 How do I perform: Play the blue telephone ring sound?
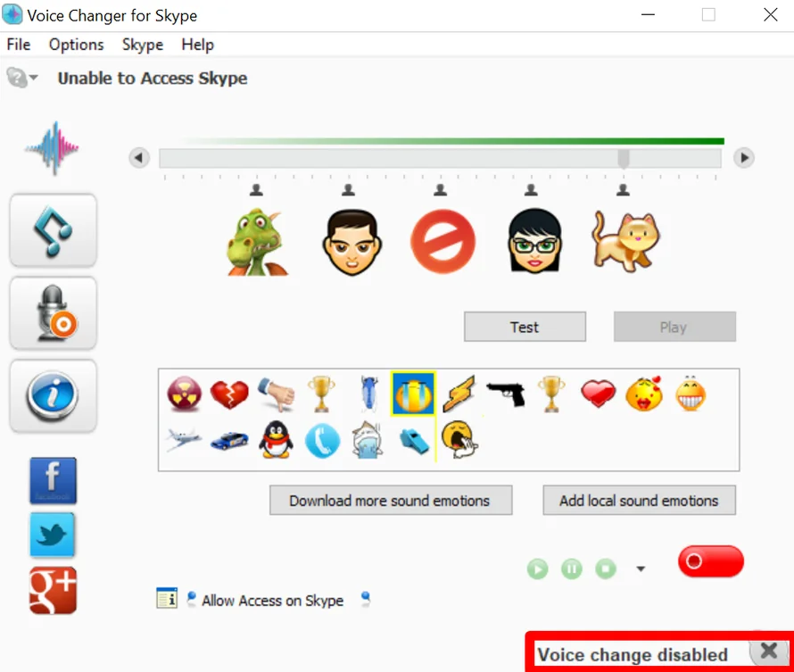click(323, 440)
